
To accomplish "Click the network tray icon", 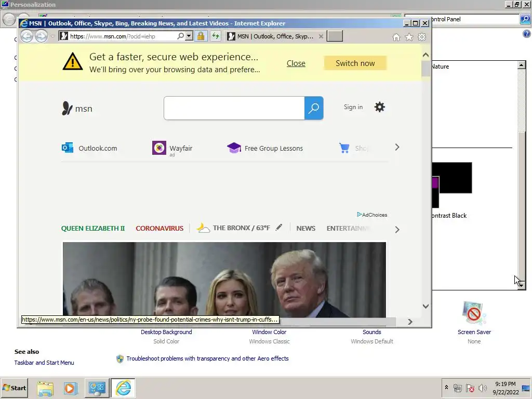I will pos(457,388).
